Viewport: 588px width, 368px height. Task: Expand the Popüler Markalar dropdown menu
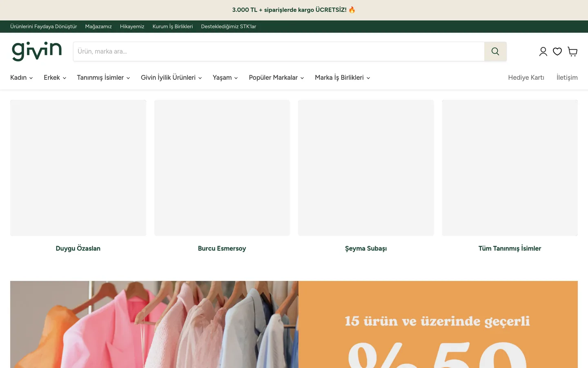point(276,78)
